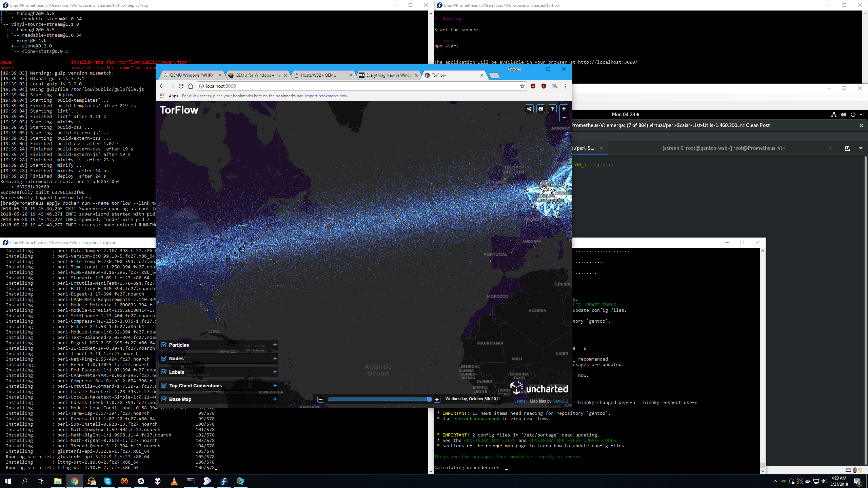This screenshot has width=868, height=488.
Task: Open the CartoDB attribution link
Action: 560,401
